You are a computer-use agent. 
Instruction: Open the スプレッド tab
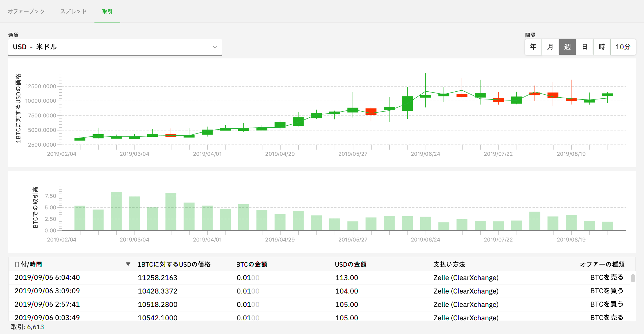[73, 11]
